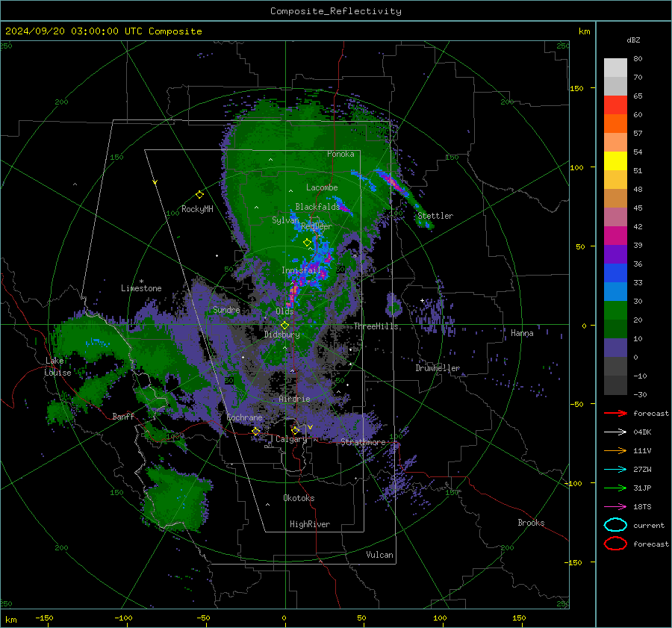Image resolution: width=672 pixels, height=628 pixels.
Task: Click the Lake Louise label
Action: click(57, 367)
